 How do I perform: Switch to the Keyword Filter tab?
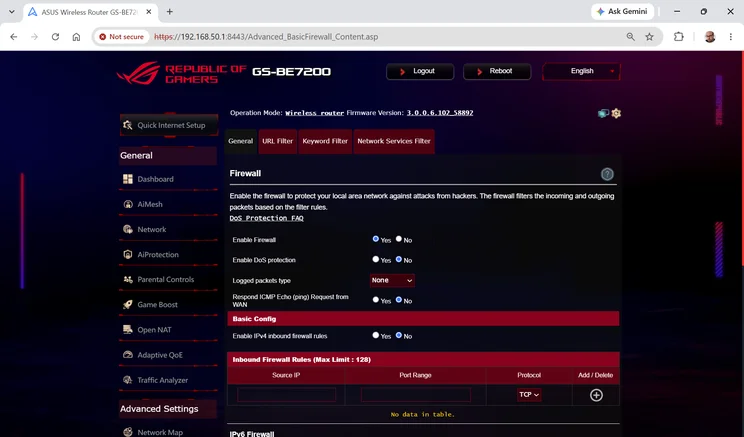point(325,141)
